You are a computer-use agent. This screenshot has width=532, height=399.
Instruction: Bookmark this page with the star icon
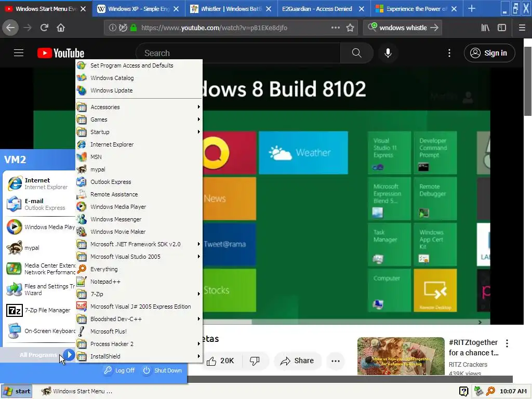tap(350, 28)
